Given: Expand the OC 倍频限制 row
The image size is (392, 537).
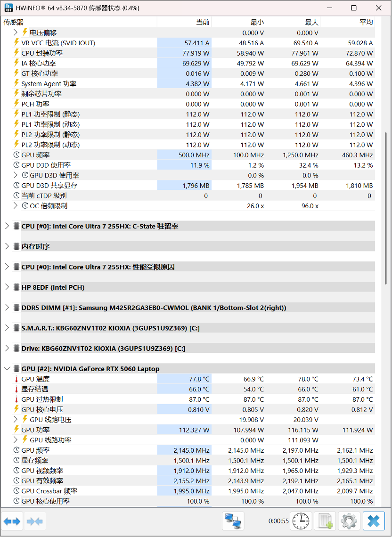Looking at the screenshot, I should [16, 205].
